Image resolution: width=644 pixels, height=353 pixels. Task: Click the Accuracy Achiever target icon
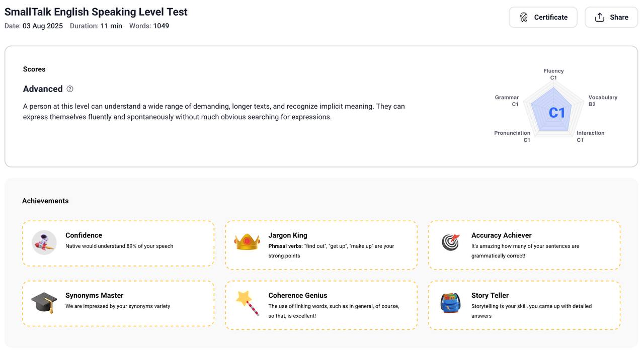click(450, 242)
